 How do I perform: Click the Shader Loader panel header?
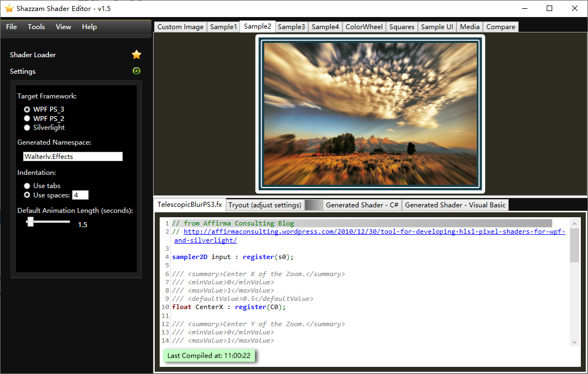(x=75, y=54)
